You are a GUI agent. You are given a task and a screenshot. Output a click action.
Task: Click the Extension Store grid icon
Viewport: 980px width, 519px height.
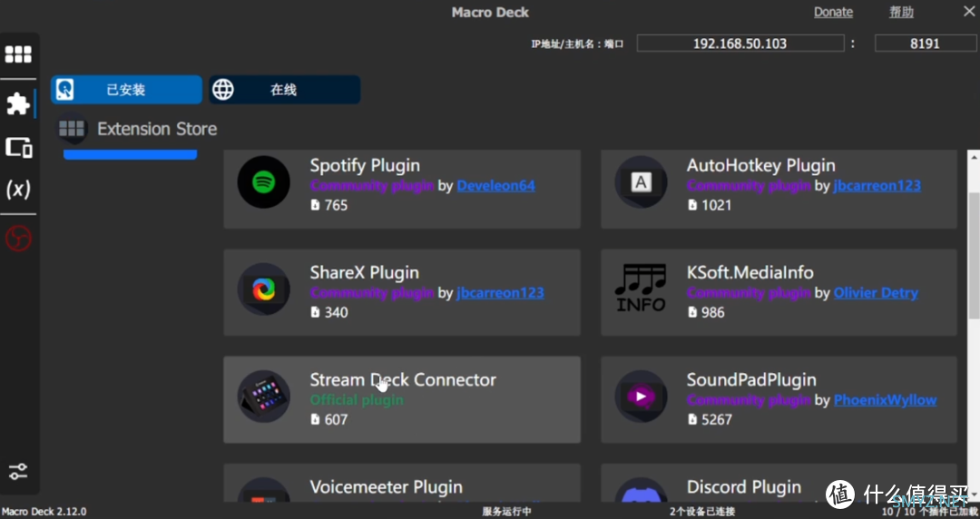click(x=72, y=130)
